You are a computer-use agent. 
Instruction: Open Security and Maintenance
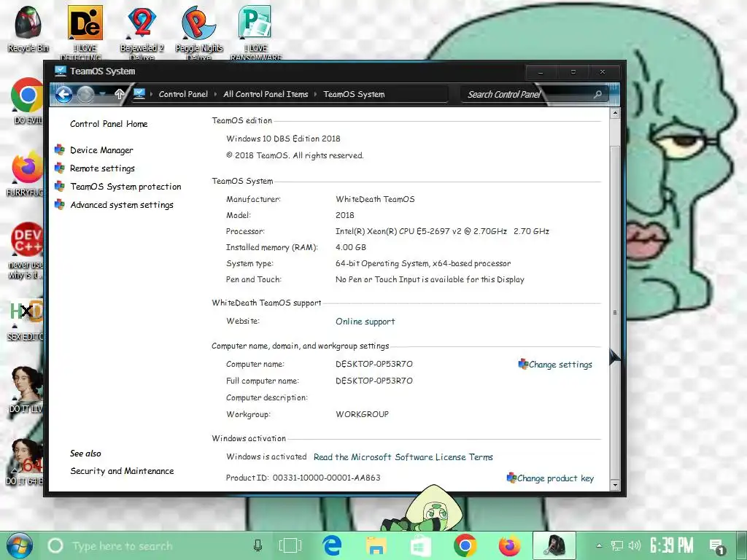pyautogui.click(x=122, y=471)
